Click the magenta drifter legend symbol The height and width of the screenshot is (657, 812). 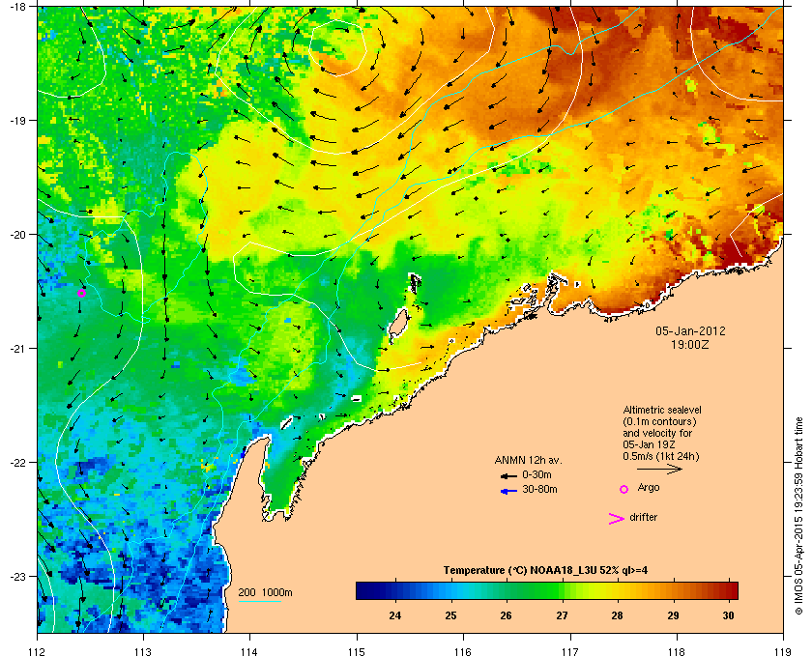pyautogui.click(x=617, y=519)
